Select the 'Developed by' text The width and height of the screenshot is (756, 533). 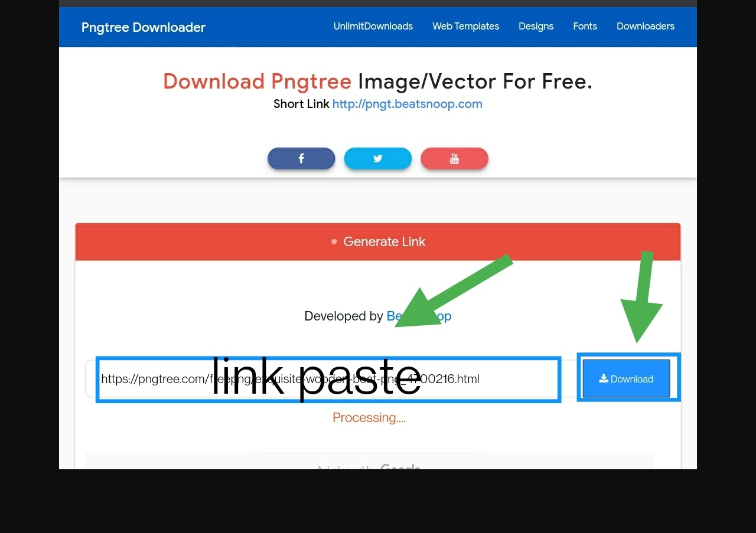pyautogui.click(x=344, y=316)
